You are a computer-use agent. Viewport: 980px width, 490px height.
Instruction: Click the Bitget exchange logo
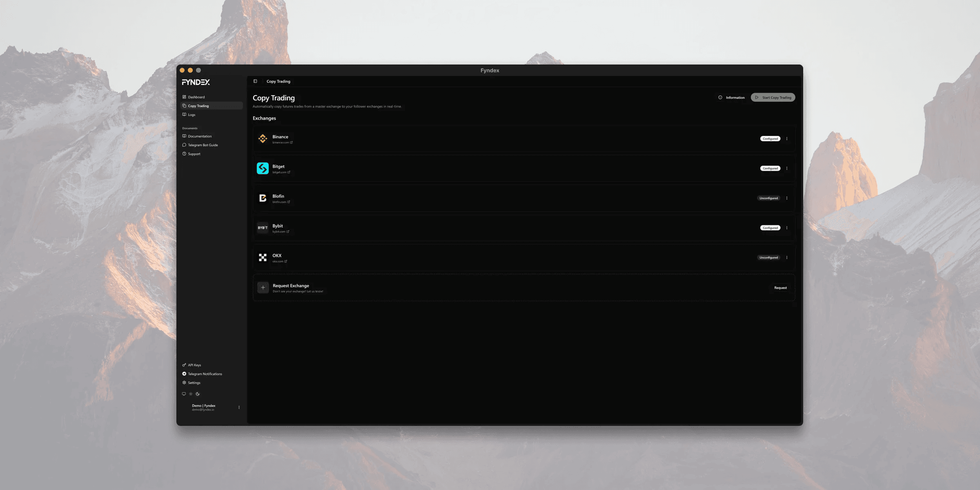263,168
